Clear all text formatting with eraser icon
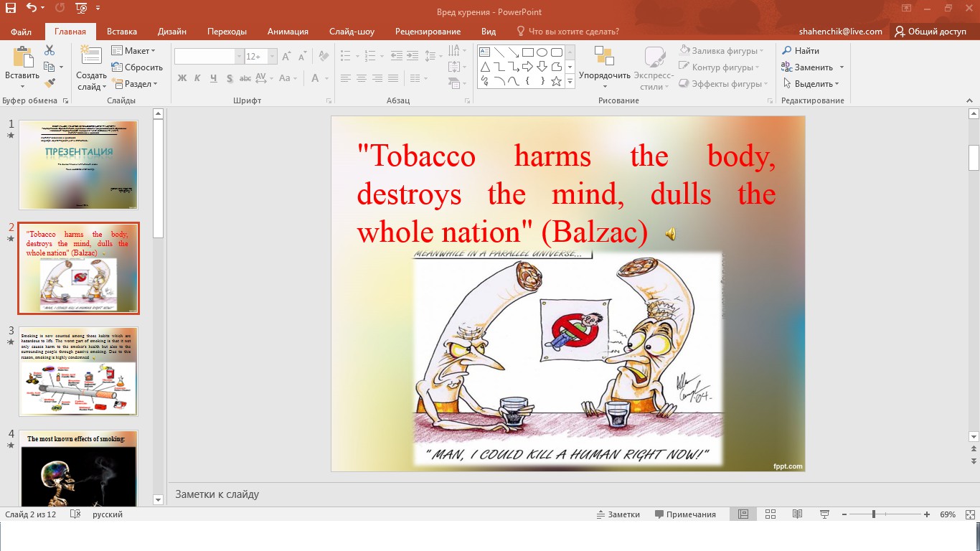Image resolution: width=980 pixels, height=551 pixels. [x=324, y=56]
